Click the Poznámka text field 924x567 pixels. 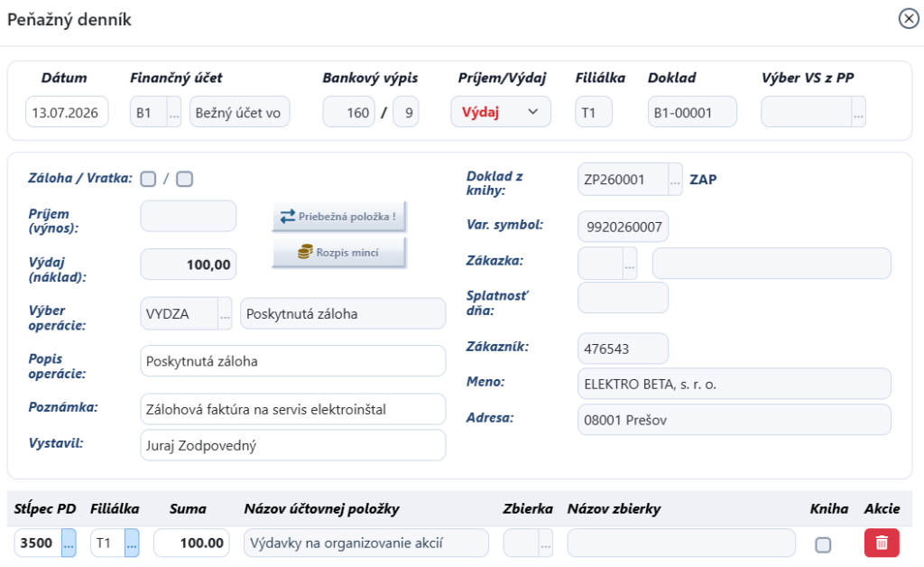tap(293, 409)
